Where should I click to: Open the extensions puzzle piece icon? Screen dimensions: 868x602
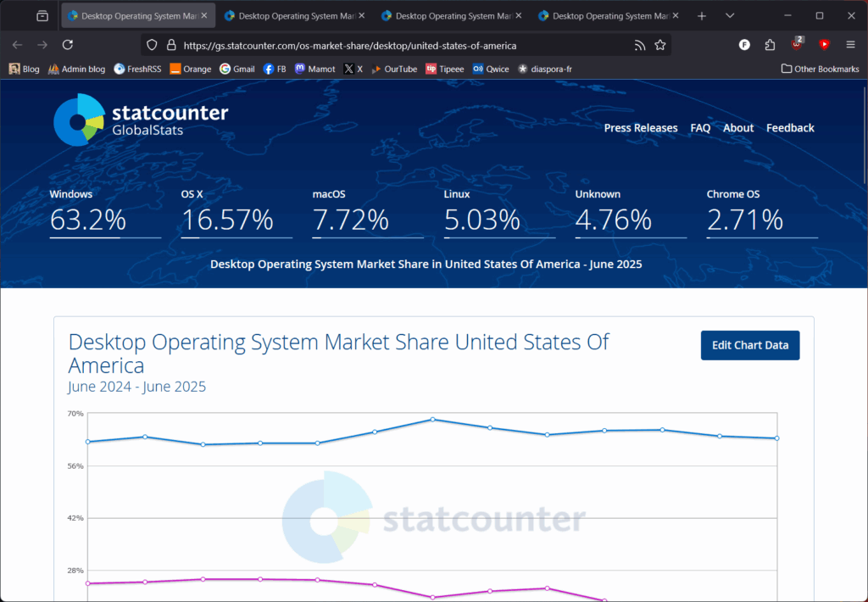(770, 45)
